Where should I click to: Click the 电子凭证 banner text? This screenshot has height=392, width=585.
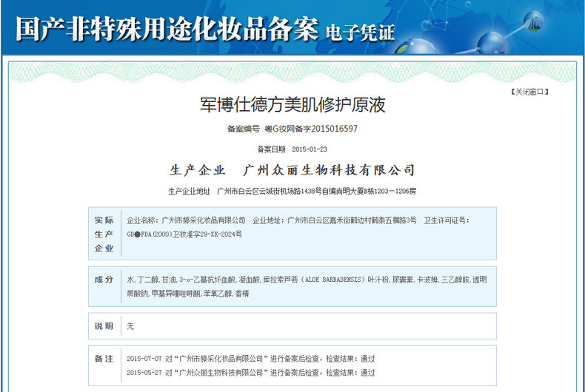pyautogui.click(x=360, y=32)
